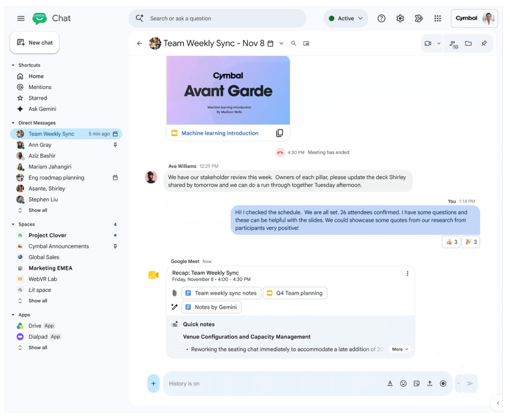Open Team weekly sync notes doc
The height and width of the screenshot is (420, 510).
click(x=221, y=293)
